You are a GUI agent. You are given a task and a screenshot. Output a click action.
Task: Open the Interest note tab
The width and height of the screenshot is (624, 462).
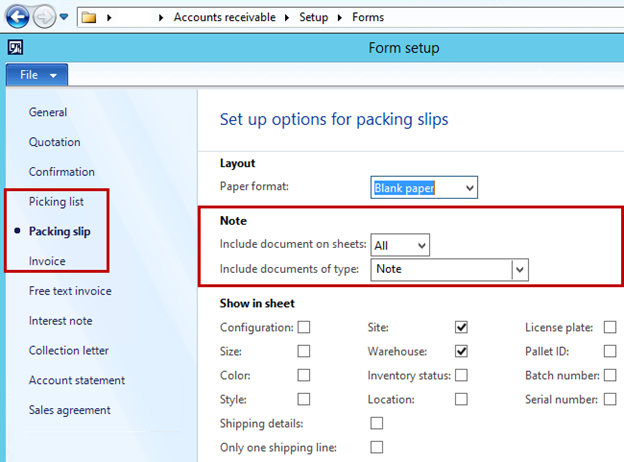click(60, 321)
